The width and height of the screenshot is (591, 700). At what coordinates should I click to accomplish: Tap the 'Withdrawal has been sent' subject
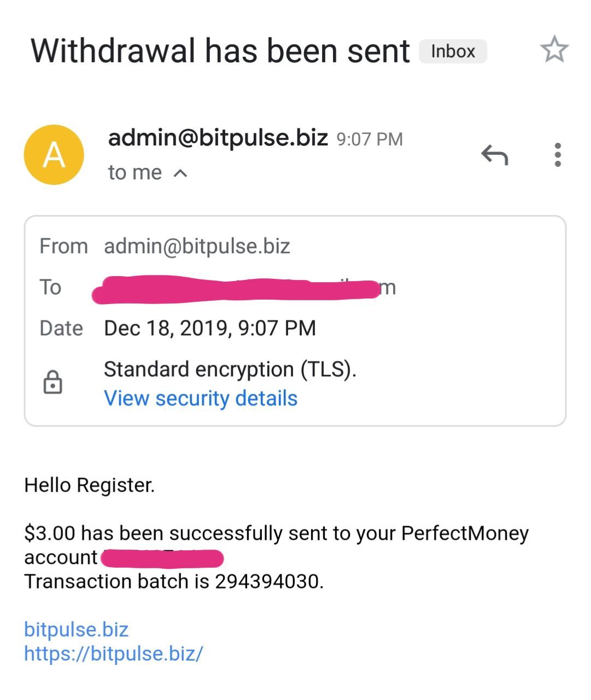pos(220,51)
